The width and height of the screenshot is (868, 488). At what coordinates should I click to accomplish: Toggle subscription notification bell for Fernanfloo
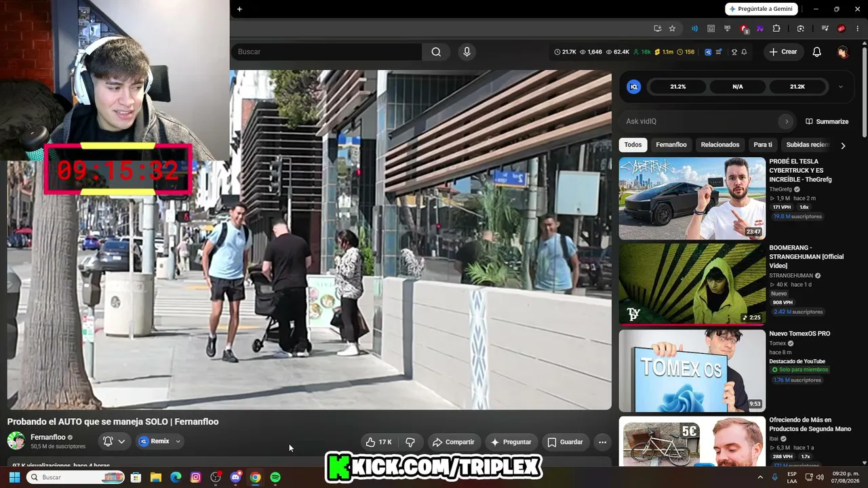108,441
